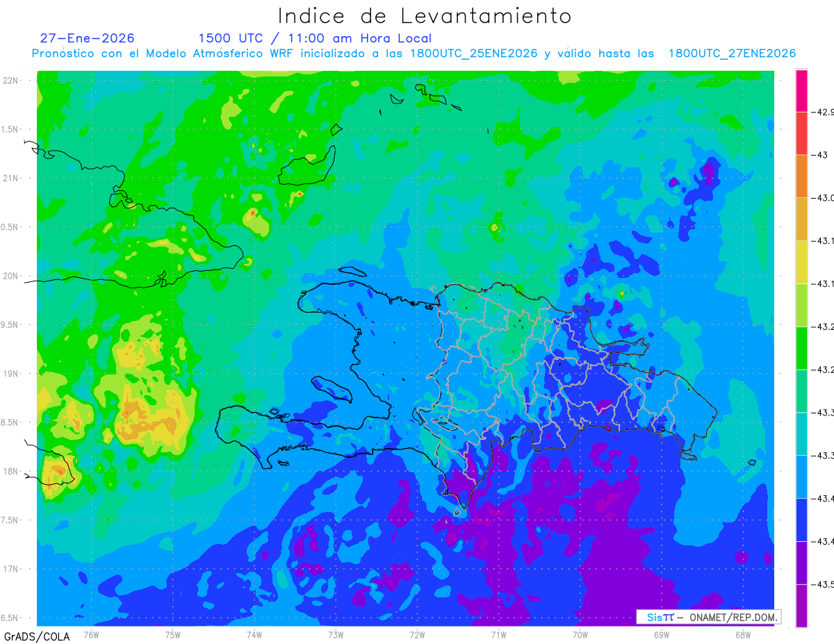Select the gold legend swatch
834x644 pixels.
pos(801,219)
